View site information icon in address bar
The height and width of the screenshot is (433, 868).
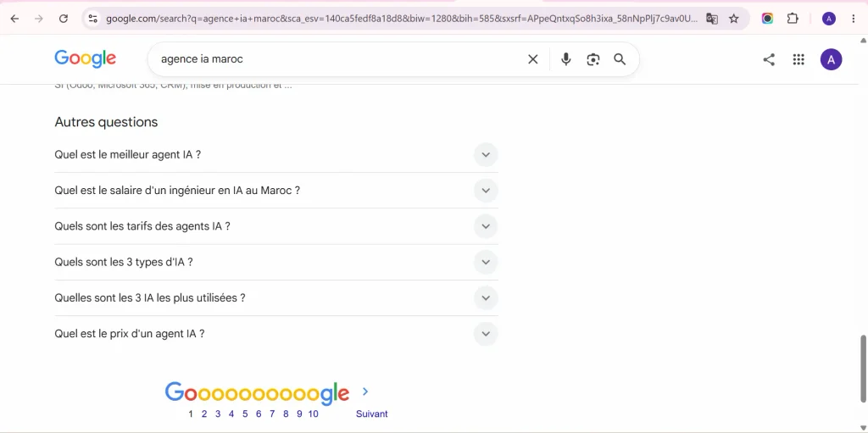click(93, 19)
